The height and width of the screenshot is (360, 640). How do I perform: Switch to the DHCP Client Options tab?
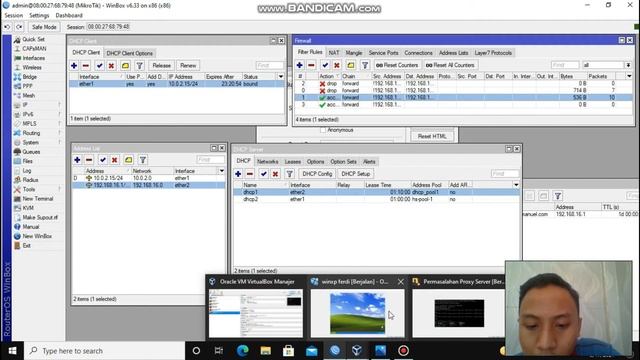click(x=129, y=53)
